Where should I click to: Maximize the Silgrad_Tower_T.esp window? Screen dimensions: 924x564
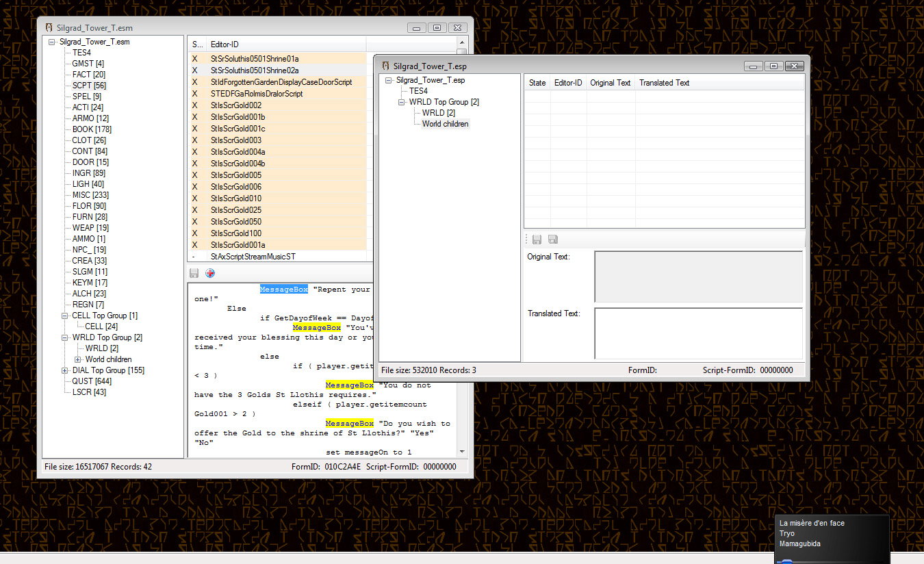point(773,66)
